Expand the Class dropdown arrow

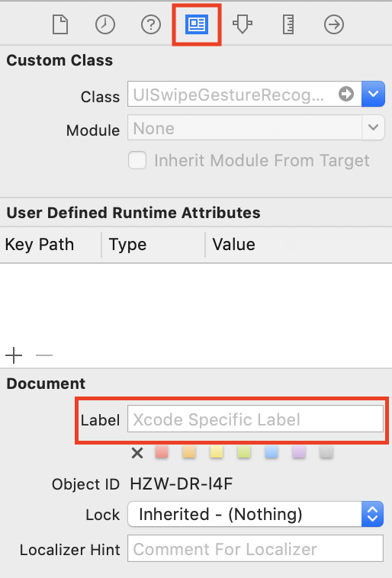[x=373, y=94]
